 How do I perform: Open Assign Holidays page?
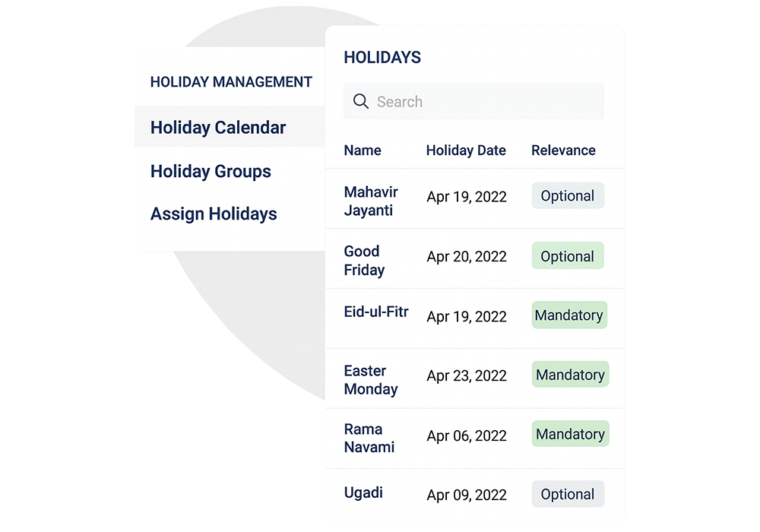coord(213,214)
